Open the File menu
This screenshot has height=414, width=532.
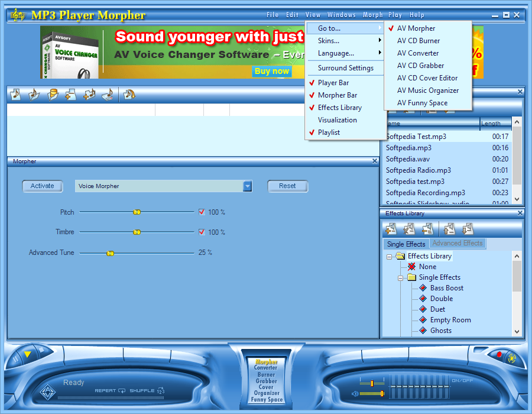click(273, 15)
